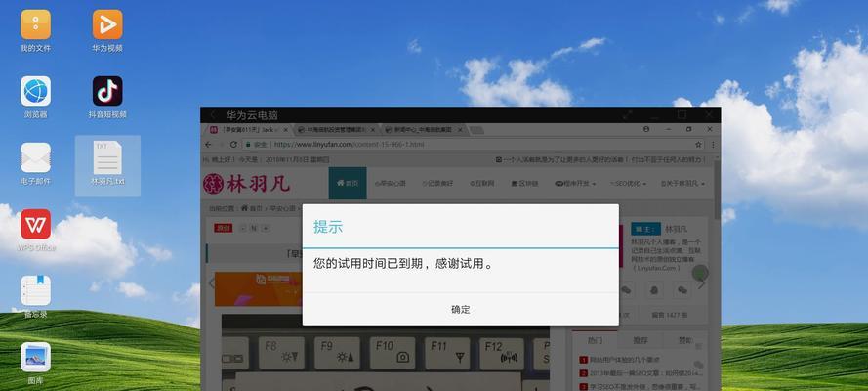Image resolution: width=868 pixels, height=391 pixels.
Task: Open 首页 in the site navigation
Action: point(348,183)
